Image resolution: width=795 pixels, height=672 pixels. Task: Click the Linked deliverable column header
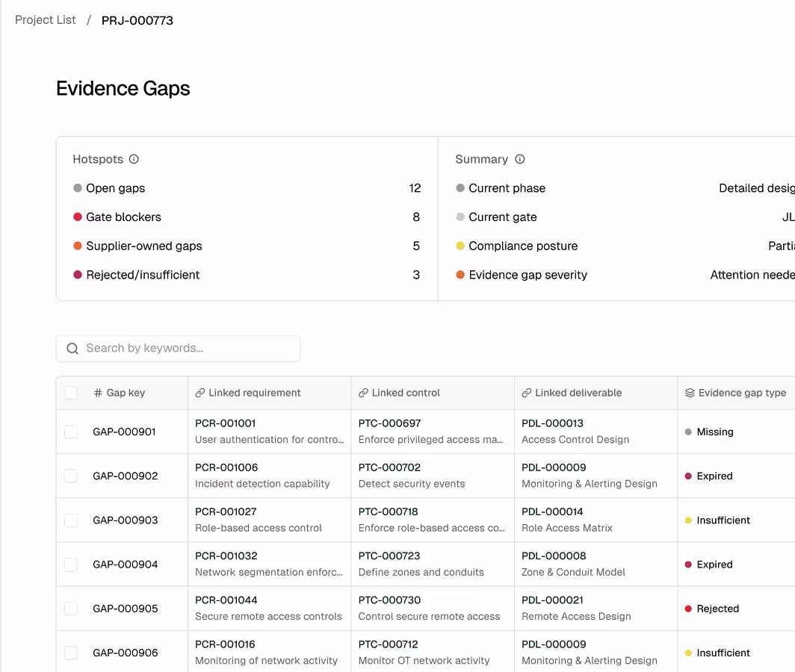tap(578, 393)
